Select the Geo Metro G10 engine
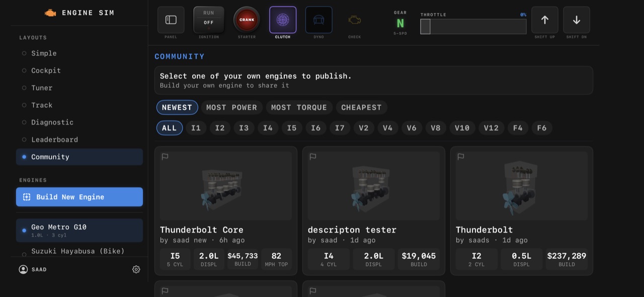 click(79, 230)
